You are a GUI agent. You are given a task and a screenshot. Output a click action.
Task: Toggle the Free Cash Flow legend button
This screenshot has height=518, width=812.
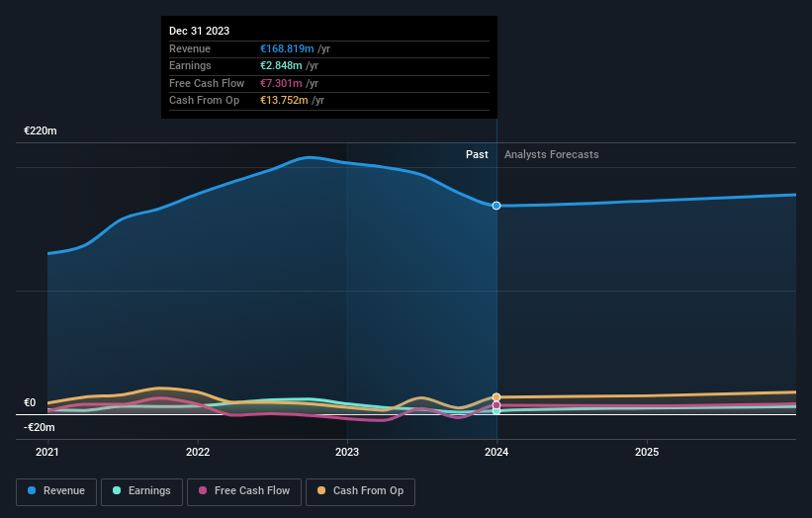pos(244,491)
